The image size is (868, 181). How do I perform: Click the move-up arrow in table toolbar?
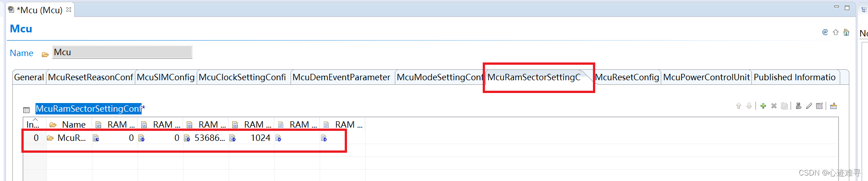739,106
